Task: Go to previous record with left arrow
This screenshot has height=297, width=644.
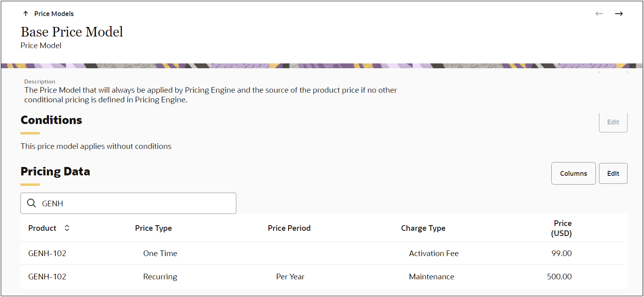Action: point(599,14)
